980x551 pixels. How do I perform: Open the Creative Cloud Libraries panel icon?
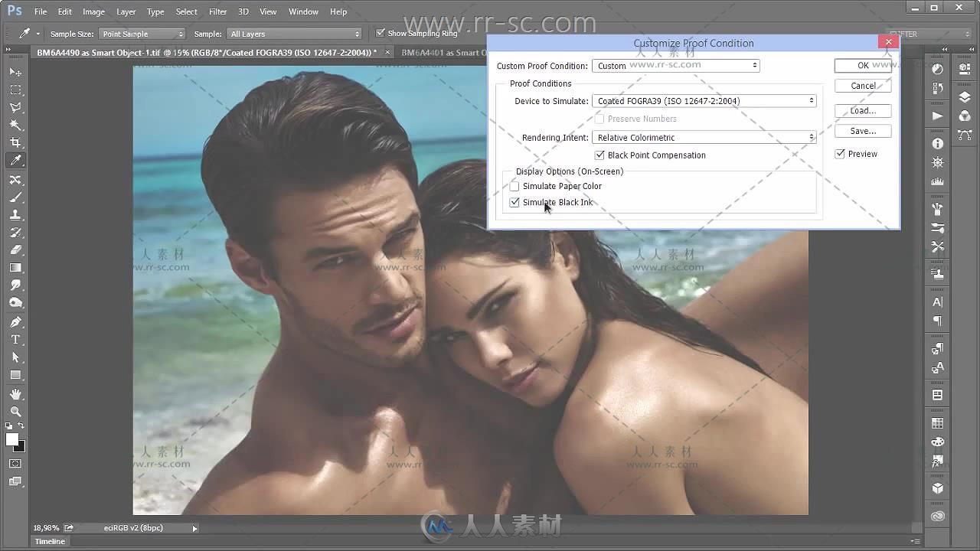click(x=938, y=517)
